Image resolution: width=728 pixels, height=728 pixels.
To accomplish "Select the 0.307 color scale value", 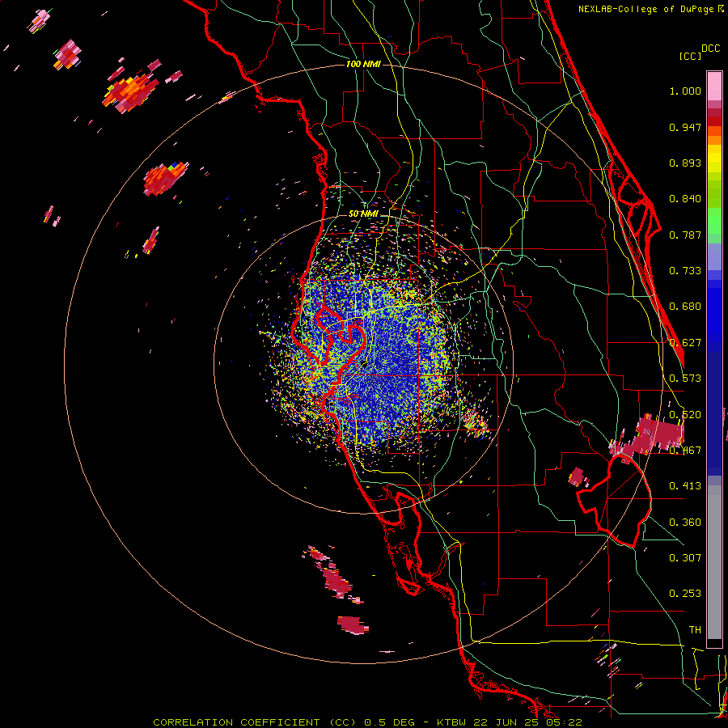I will pyautogui.click(x=685, y=558).
